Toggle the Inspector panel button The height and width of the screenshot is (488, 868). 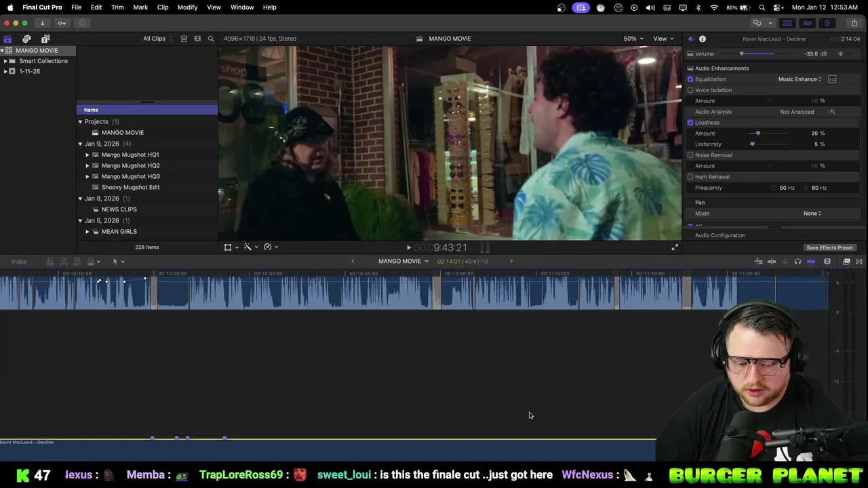pyautogui.click(x=827, y=23)
